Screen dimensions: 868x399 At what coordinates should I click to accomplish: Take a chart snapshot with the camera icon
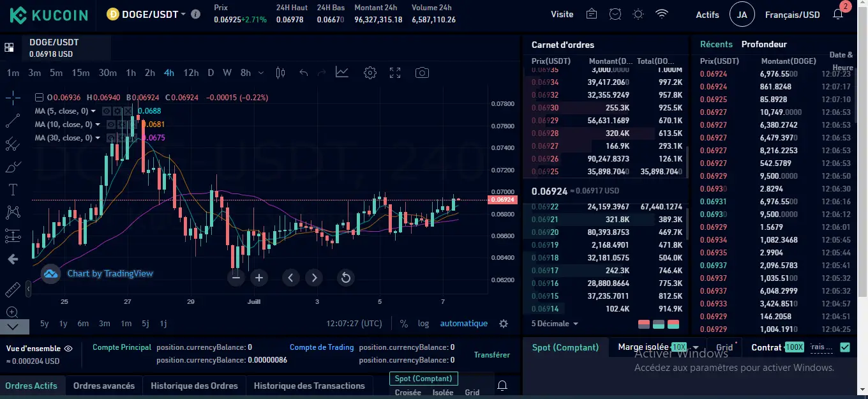pyautogui.click(x=421, y=73)
